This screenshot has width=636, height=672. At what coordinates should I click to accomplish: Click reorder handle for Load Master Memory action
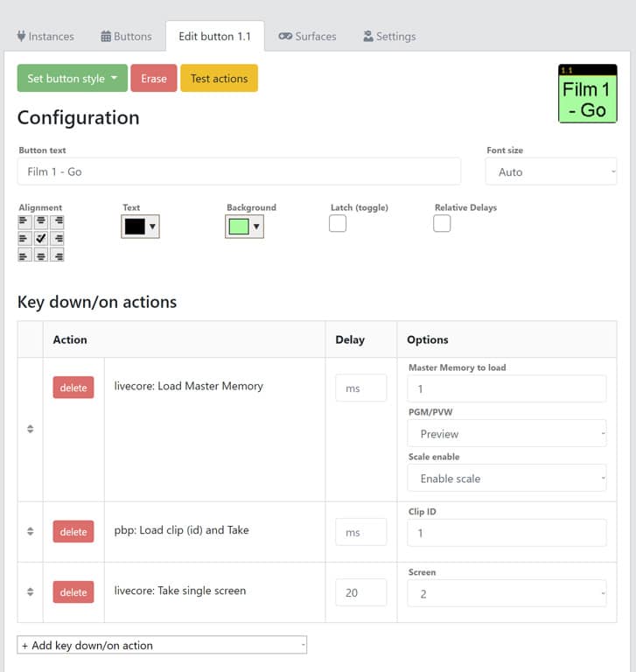31,429
